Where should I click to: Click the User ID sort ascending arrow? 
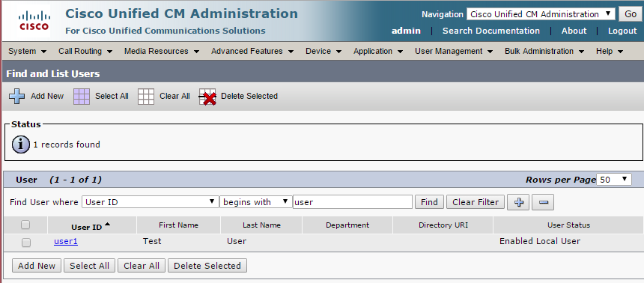click(x=108, y=225)
